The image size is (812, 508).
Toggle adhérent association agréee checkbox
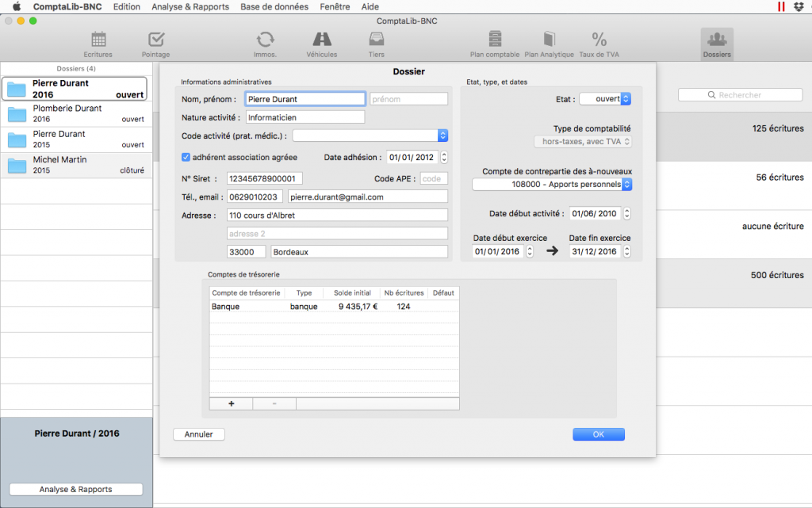tap(186, 157)
